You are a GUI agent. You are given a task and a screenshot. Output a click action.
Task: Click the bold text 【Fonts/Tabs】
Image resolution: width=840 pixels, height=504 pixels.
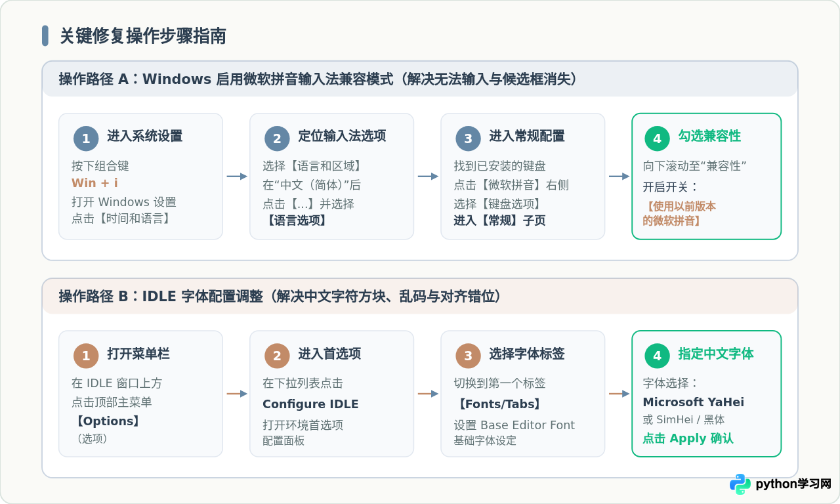499,404
